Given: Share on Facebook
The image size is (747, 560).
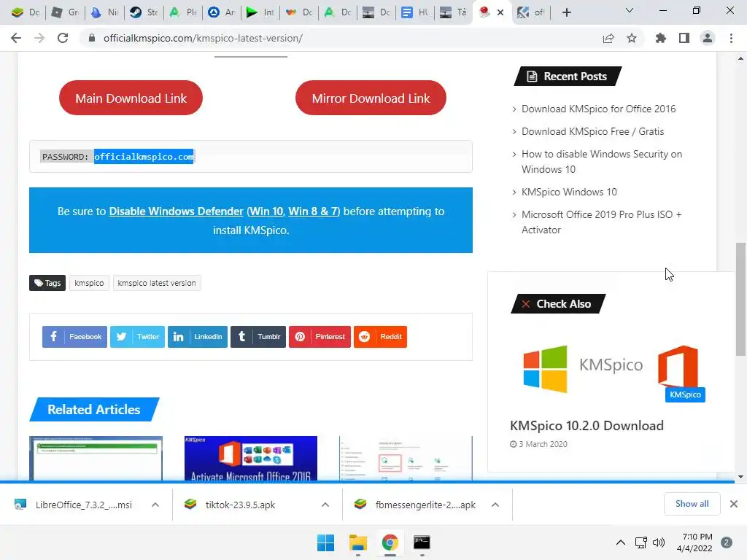Looking at the screenshot, I should point(75,337).
